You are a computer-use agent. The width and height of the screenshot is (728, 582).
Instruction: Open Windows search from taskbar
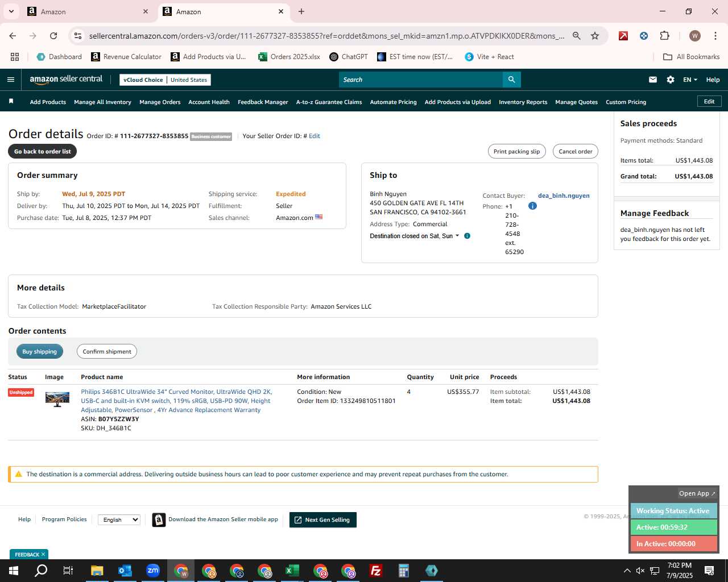(41, 571)
